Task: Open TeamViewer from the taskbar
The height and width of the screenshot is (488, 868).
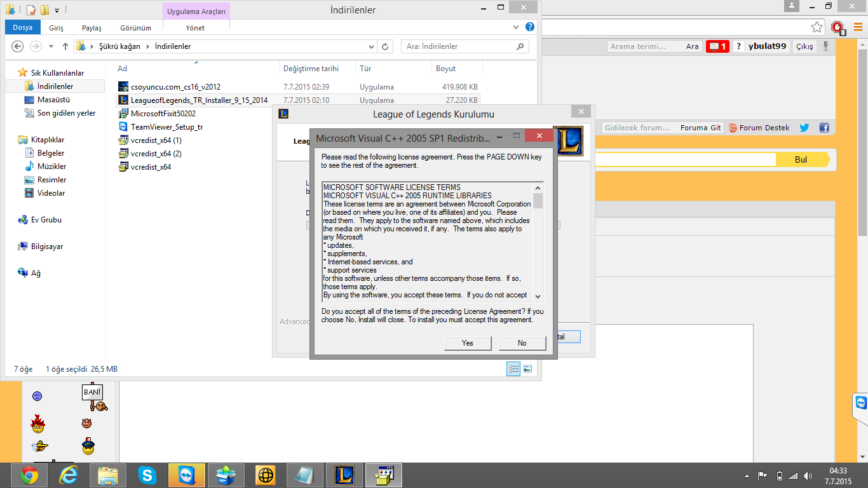Action: (x=187, y=475)
